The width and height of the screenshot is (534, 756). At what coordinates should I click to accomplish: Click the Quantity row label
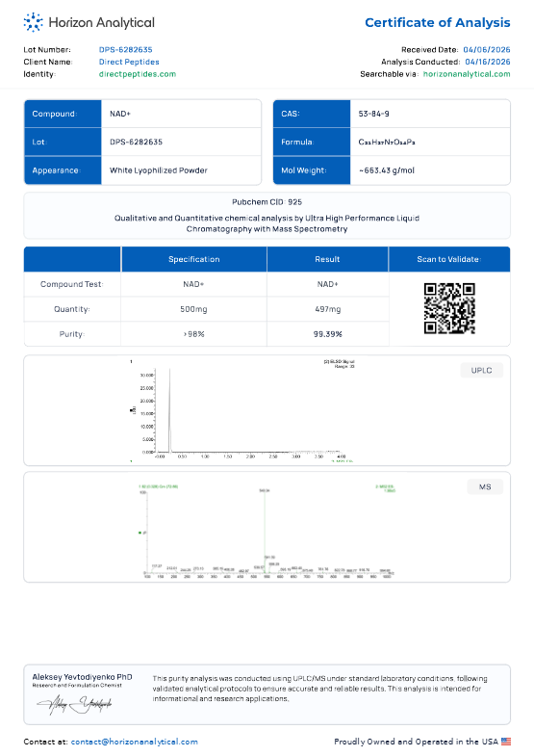(x=72, y=309)
